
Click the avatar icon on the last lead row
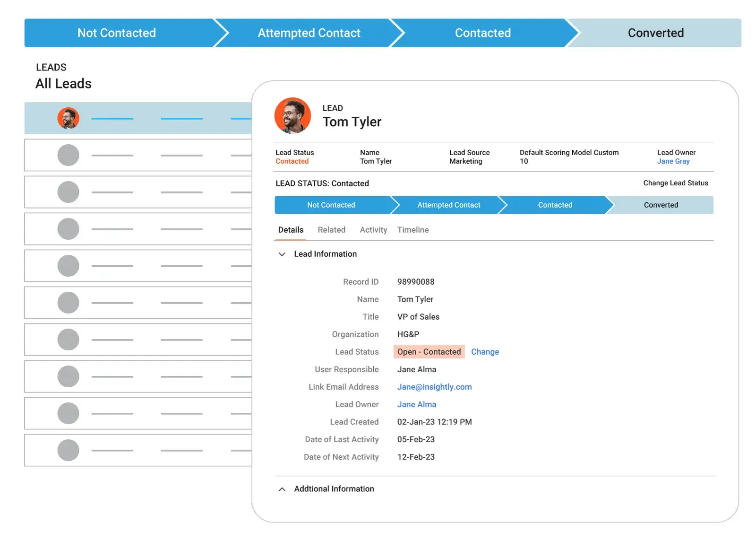pos(69,450)
